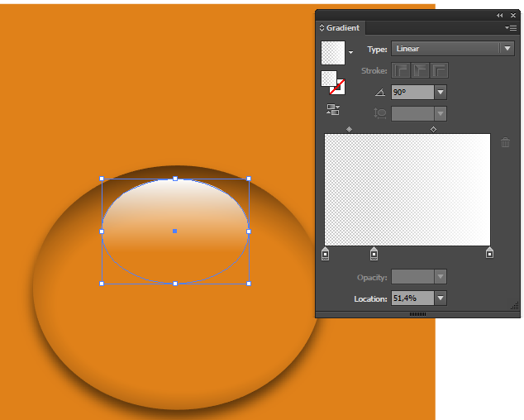Viewport: 524px width, 420px height.
Task: Click the delete stop trash icon
Action: pos(505,142)
